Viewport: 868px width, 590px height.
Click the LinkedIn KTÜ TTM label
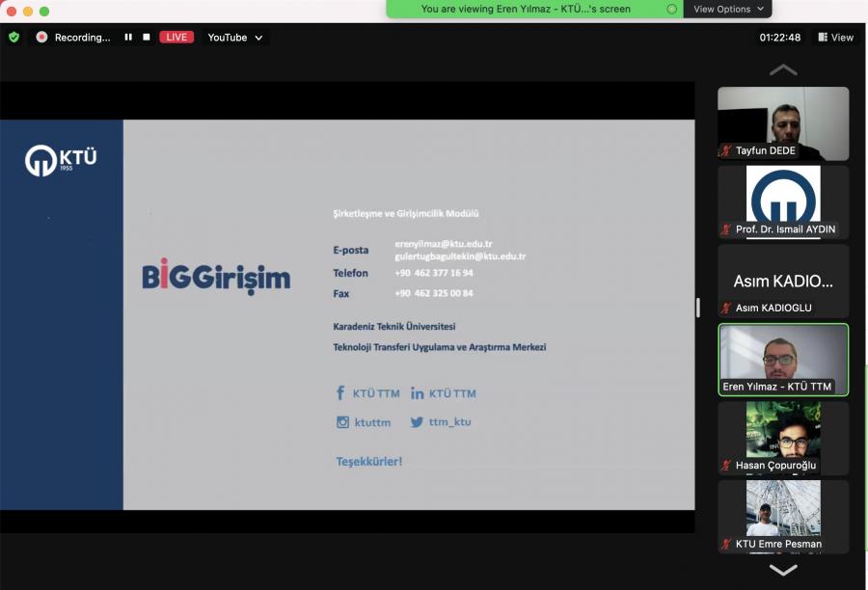coord(452,393)
